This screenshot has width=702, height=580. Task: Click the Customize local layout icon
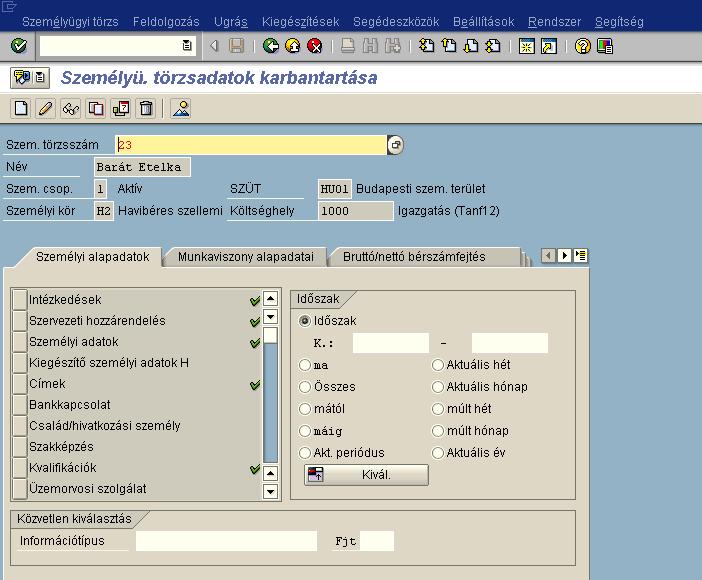[605, 46]
